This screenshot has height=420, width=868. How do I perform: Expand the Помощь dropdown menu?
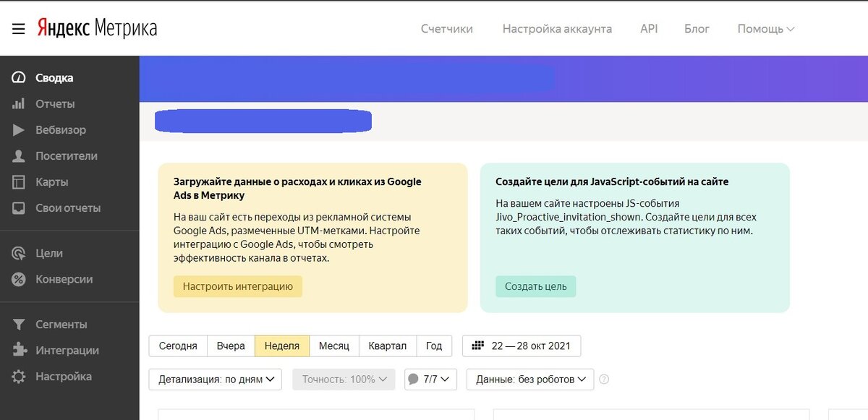[766, 29]
